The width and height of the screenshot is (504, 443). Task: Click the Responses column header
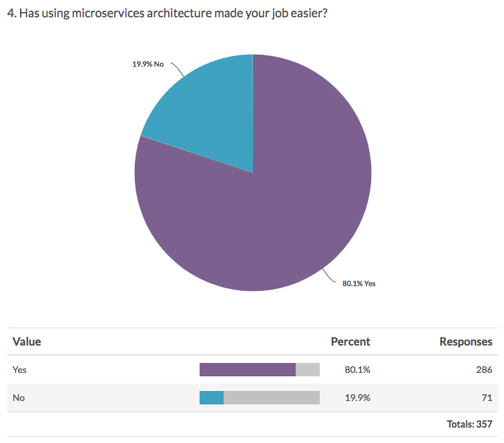pos(465,342)
